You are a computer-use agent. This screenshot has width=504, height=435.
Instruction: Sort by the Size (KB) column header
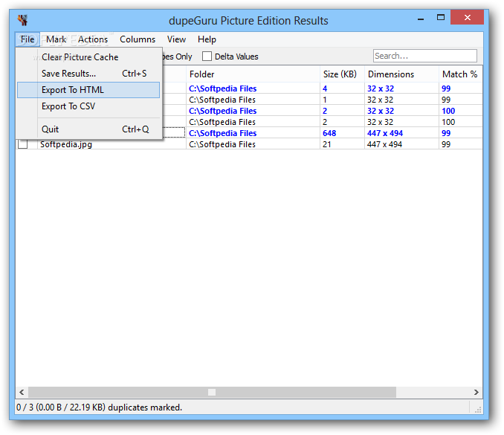click(x=342, y=74)
